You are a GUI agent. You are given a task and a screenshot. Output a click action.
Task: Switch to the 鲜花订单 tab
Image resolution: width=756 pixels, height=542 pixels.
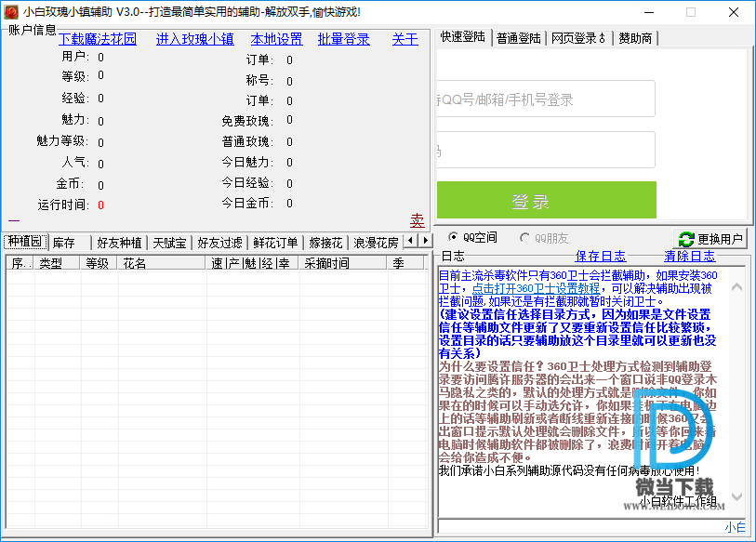tap(275, 243)
